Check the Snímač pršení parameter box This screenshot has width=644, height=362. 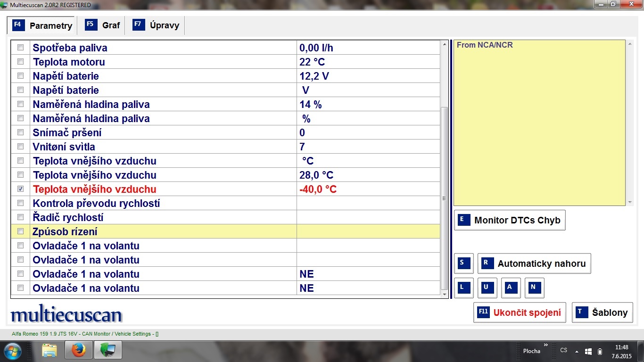coord(20,132)
